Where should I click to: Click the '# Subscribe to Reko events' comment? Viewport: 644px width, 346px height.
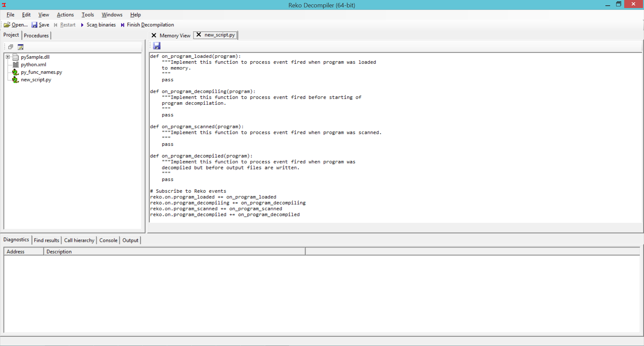click(188, 191)
